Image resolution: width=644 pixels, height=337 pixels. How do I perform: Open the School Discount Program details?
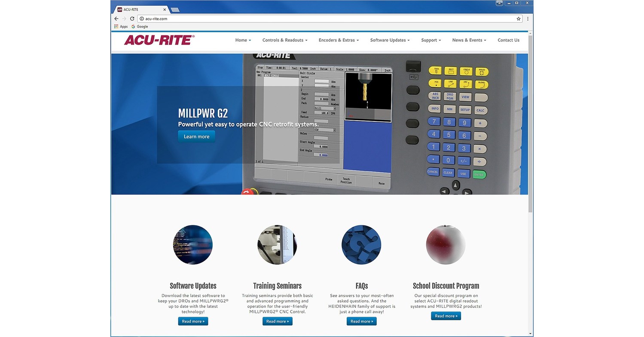pyautogui.click(x=446, y=316)
